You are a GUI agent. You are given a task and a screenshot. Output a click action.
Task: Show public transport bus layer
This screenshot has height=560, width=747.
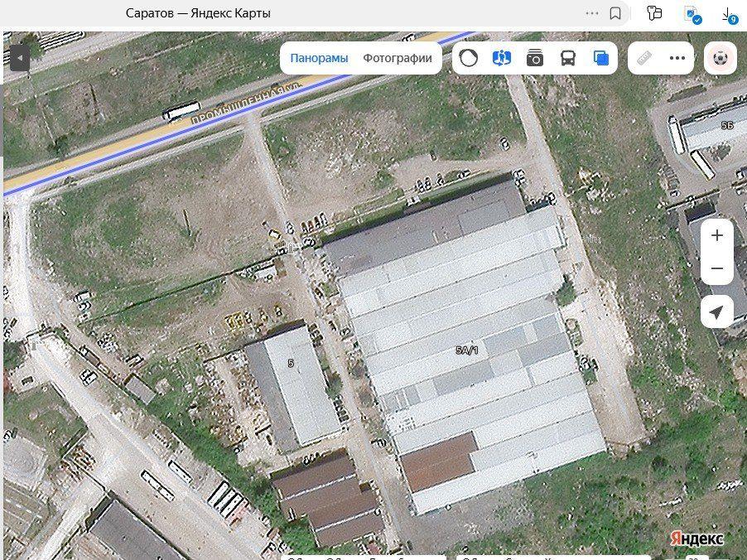point(568,58)
